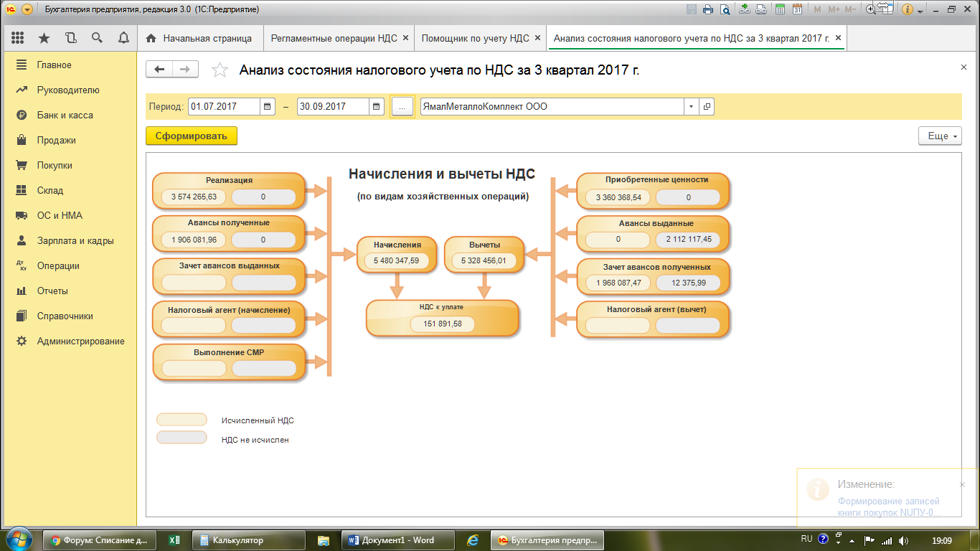Click the printer icon in title bar
This screenshot has height=551, width=980.
click(x=708, y=10)
